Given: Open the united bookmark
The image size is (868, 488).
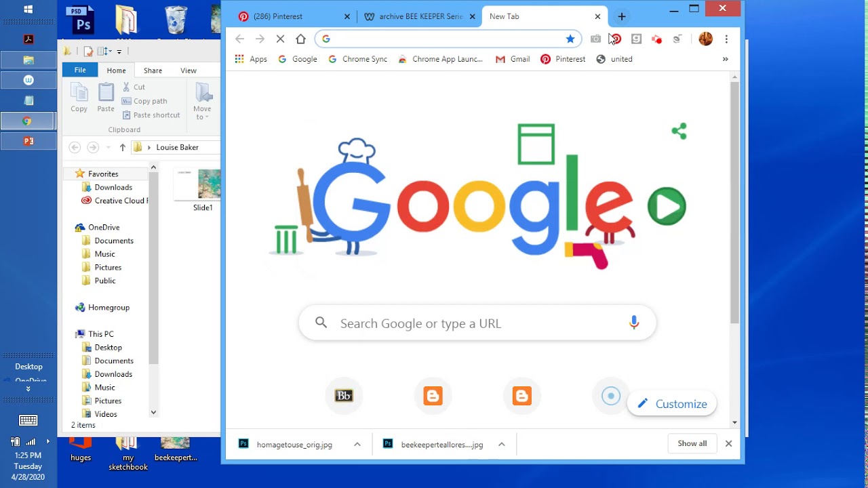Looking at the screenshot, I should [614, 59].
